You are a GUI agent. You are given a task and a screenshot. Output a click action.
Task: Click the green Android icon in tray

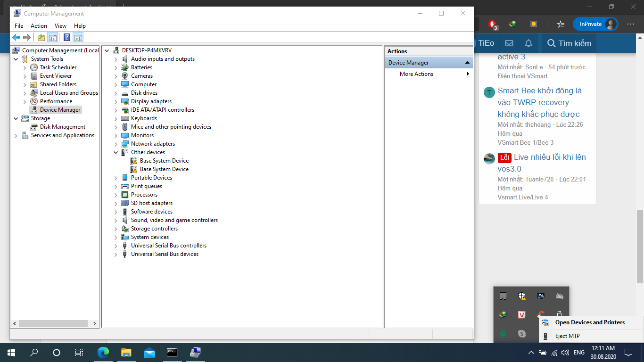click(503, 334)
